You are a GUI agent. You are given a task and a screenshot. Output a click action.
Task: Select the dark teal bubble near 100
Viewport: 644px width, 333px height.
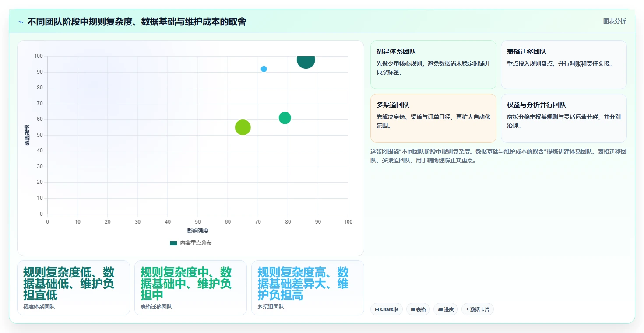click(306, 62)
